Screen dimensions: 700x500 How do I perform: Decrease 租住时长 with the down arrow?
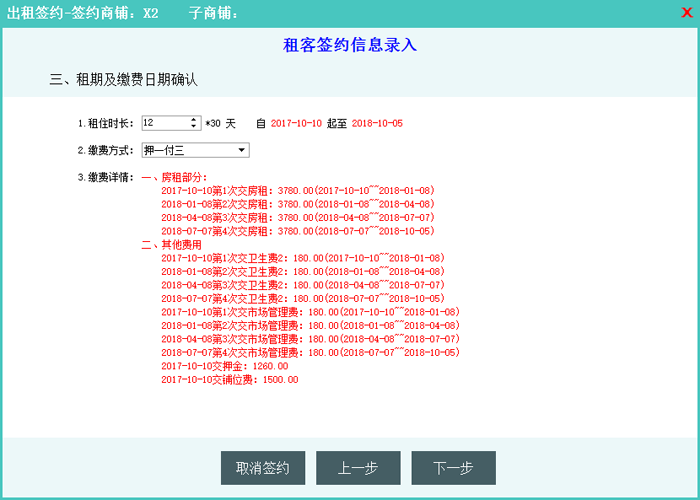[194, 127]
